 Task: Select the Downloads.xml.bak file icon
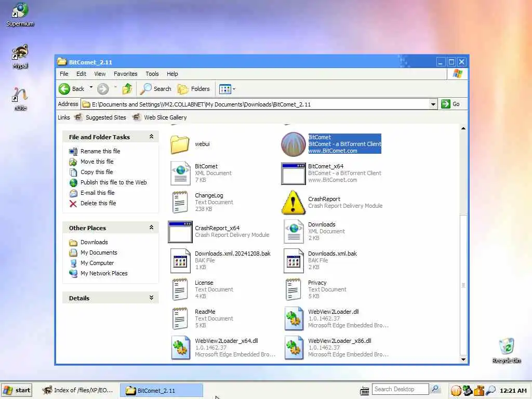(x=294, y=261)
